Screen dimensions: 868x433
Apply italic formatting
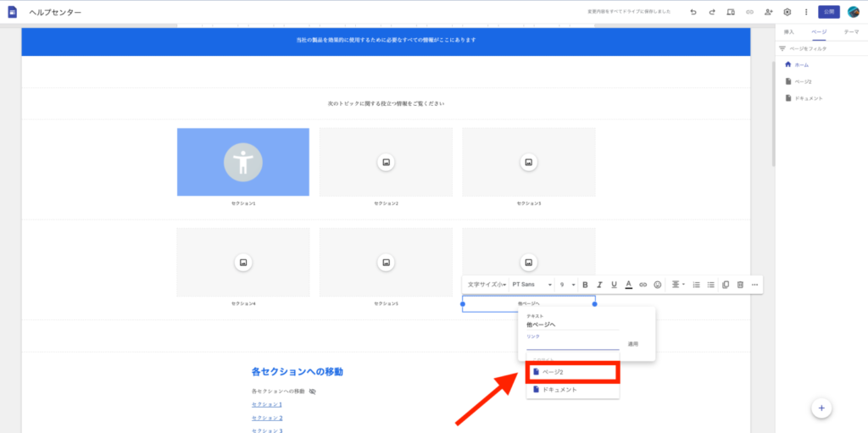tap(599, 285)
